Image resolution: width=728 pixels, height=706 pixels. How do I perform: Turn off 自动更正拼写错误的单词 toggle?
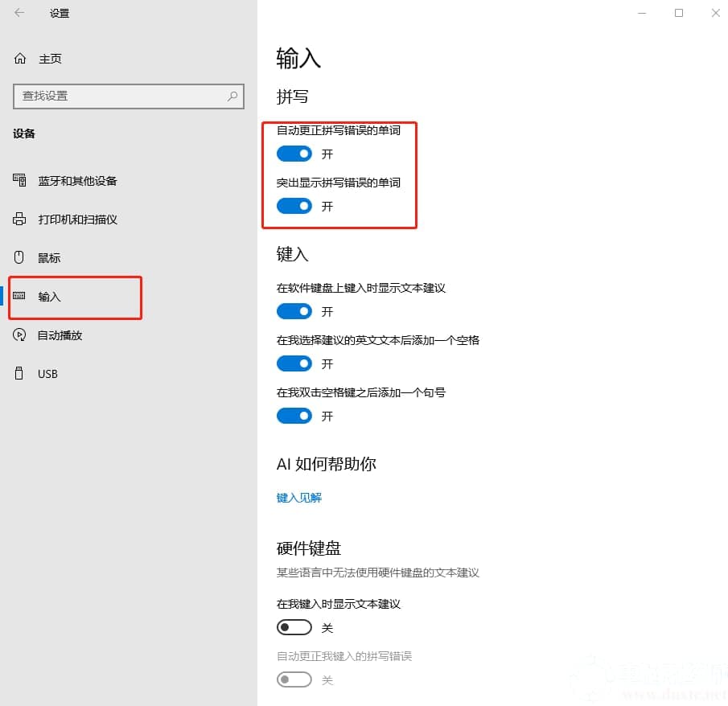(x=294, y=154)
